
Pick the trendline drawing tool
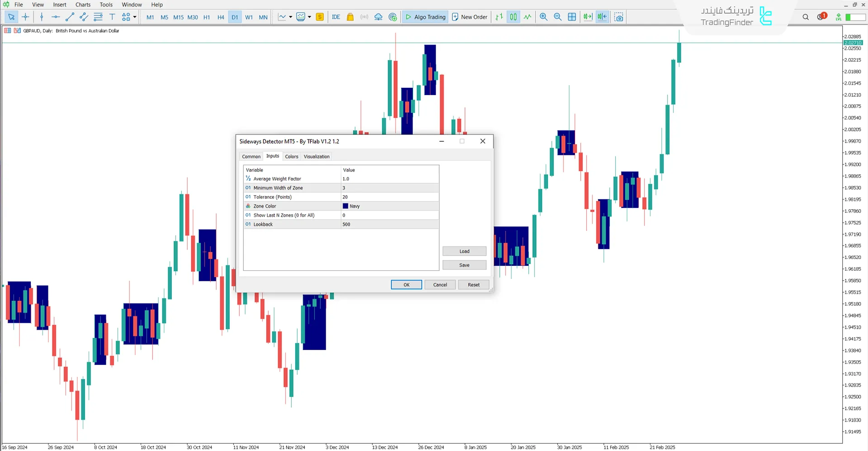coord(70,17)
